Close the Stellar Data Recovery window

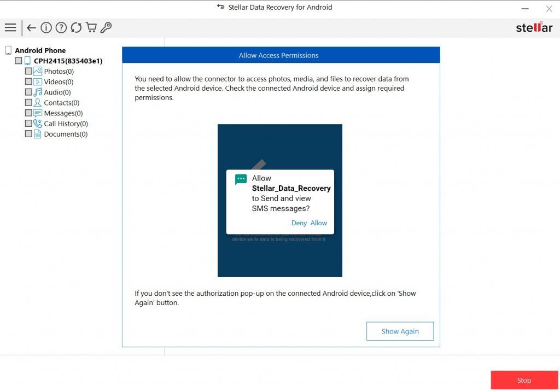coord(549,9)
